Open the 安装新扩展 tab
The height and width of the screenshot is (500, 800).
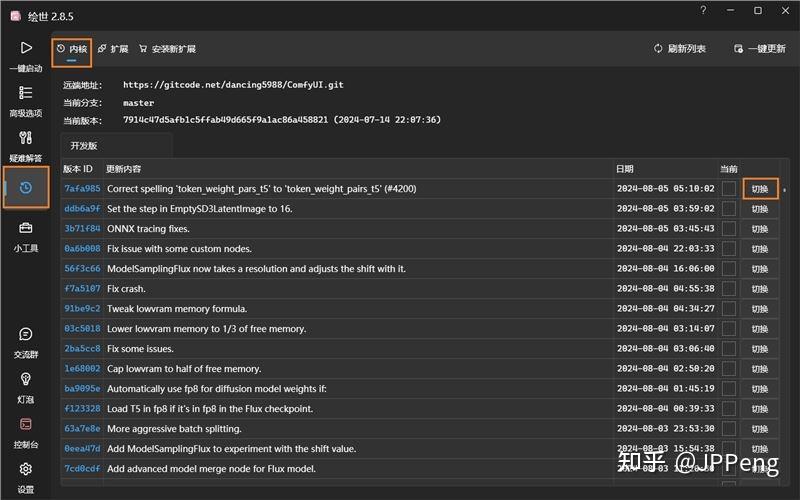[167, 48]
